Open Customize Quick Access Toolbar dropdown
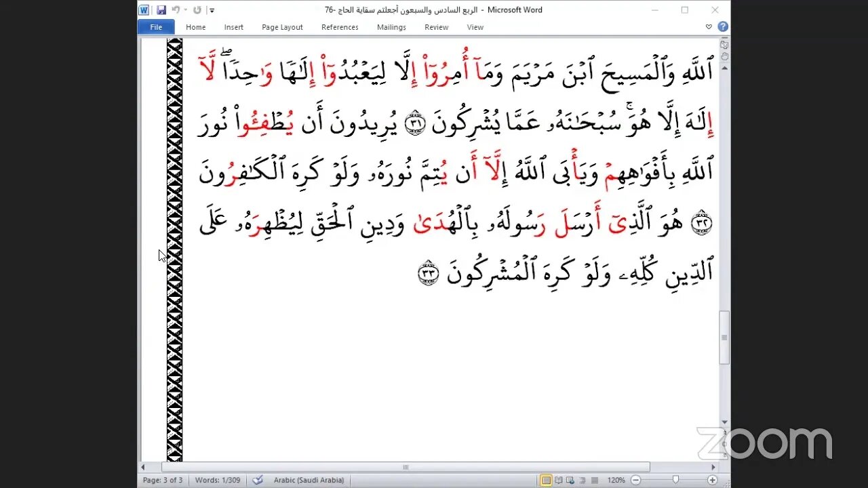The width and height of the screenshot is (868, 488). click(x=212, y=10)
